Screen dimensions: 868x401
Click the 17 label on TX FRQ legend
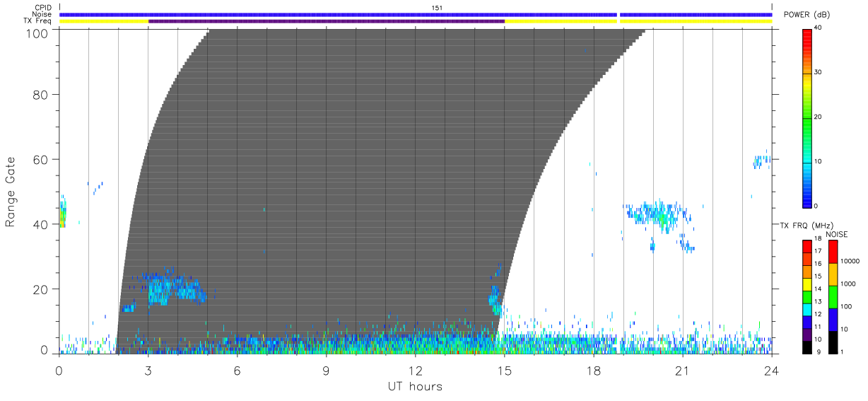coord(816,251)
